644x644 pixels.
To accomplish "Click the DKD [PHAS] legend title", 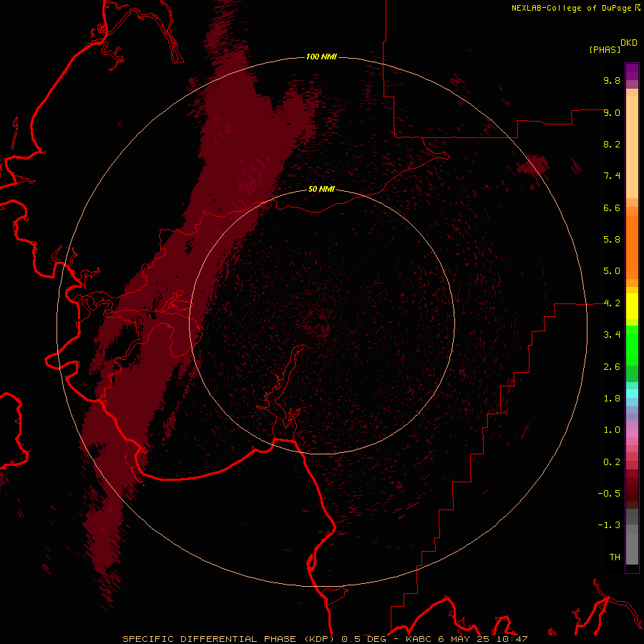I will [x=613, y=47].
